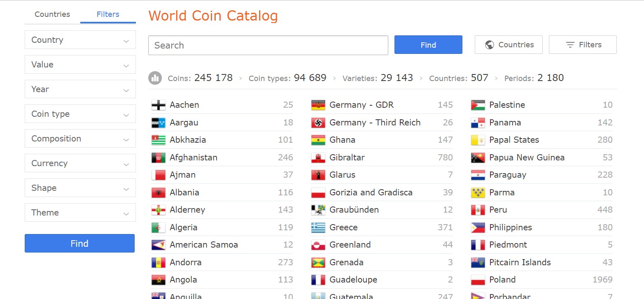Open the Year filter dropdown
Viewport: 644px width, 299px height.
80,89
